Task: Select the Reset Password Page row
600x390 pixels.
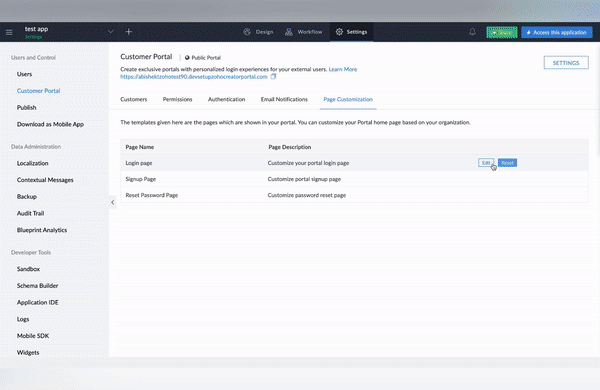Action: 354,195
